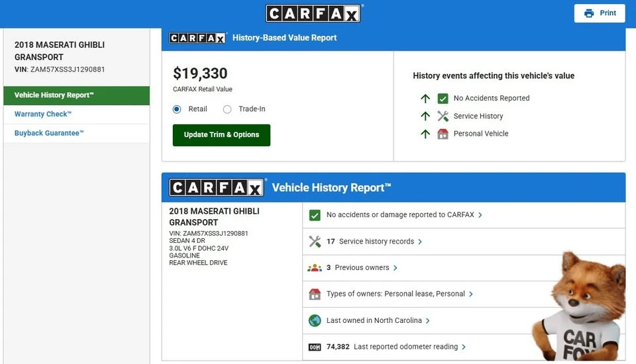Click house icon beside Personal Vehicle

point(443,134)
